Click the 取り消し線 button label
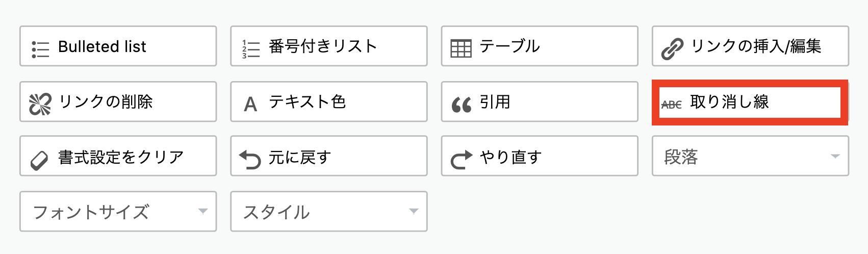Image resolution: width=868 pixels, height=254 pixels. pos(729,102)
